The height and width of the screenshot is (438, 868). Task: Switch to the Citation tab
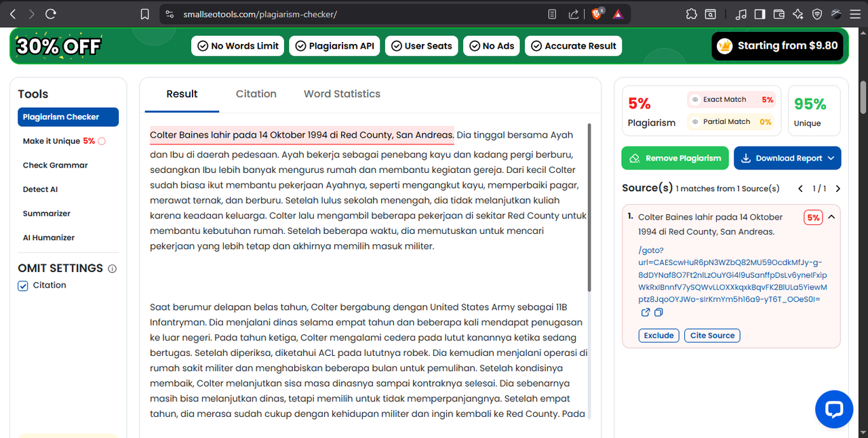[256, 94]
